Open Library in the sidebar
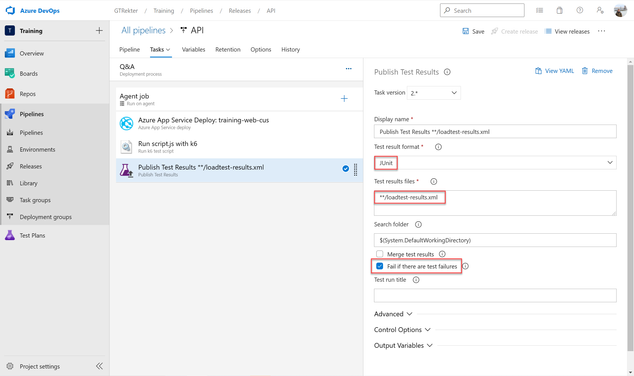This screenshot has width=634, height=376. [x=28, y=183]
